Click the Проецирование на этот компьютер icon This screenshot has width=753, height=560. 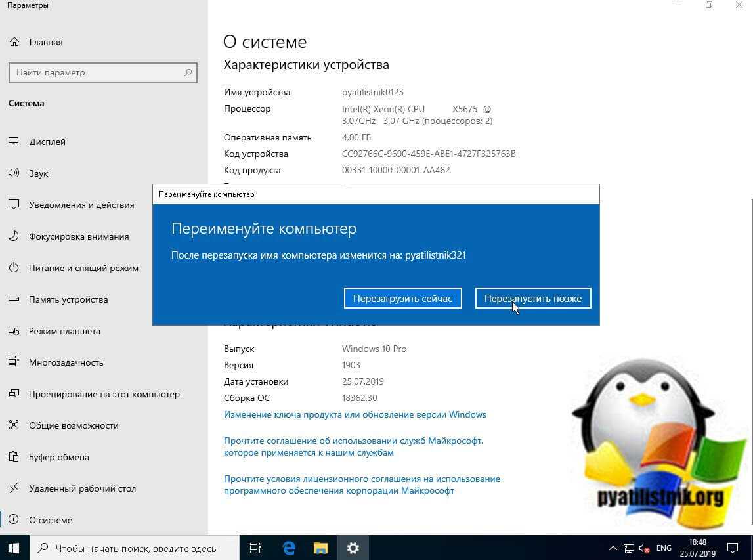tap(14, 394)
